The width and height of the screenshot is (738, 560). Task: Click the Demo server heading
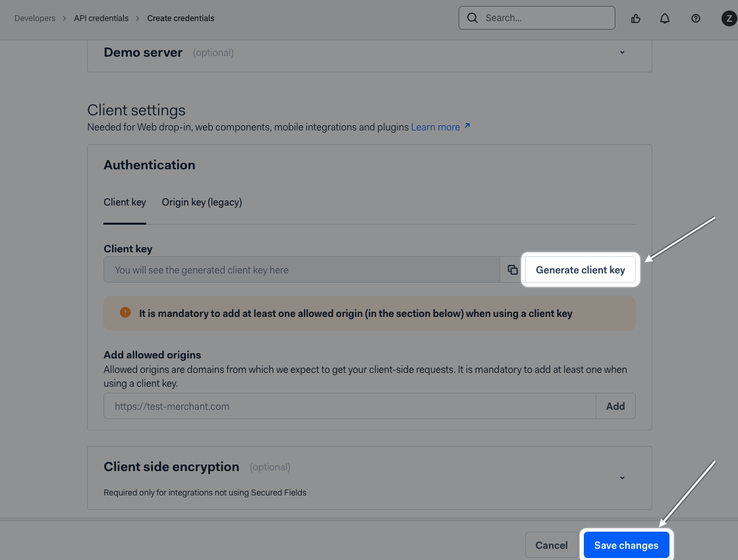[143, 52]
